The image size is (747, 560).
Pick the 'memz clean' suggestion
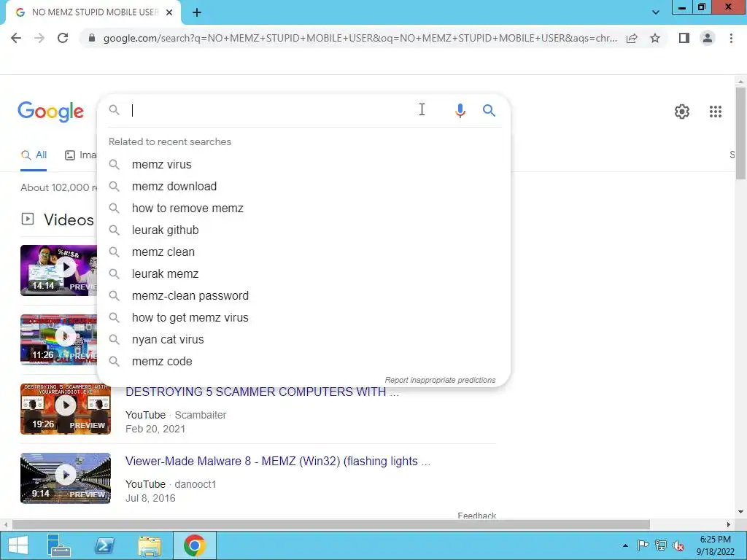[x=303, y=252]
